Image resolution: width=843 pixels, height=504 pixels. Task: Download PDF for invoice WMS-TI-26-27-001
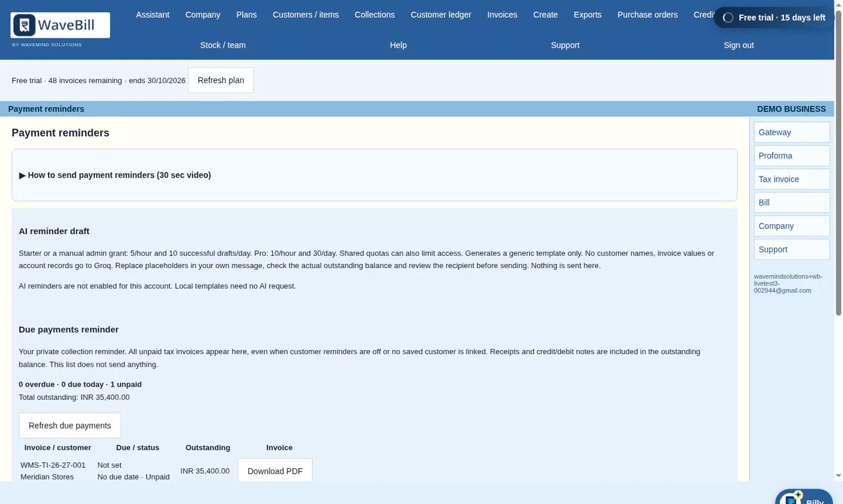click(x=275, y=471)
